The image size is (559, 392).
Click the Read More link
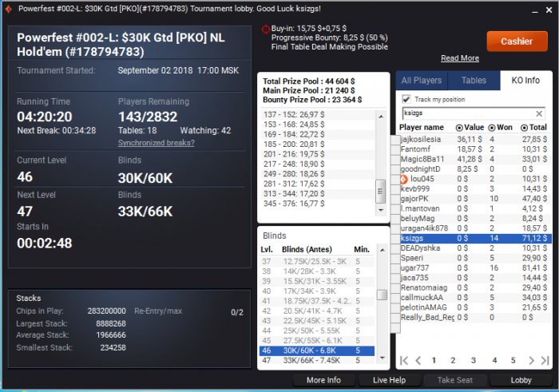(460, 58)
